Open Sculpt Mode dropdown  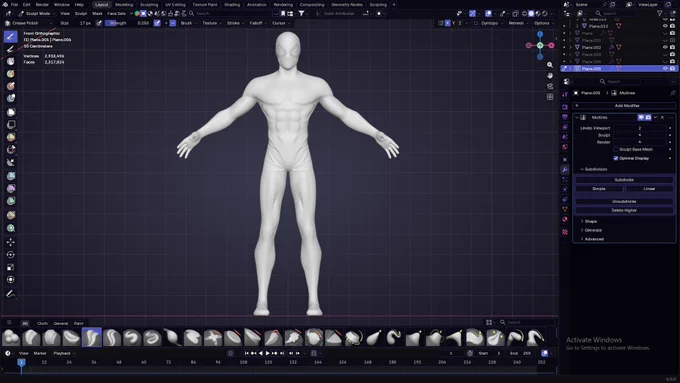point(36,13)
